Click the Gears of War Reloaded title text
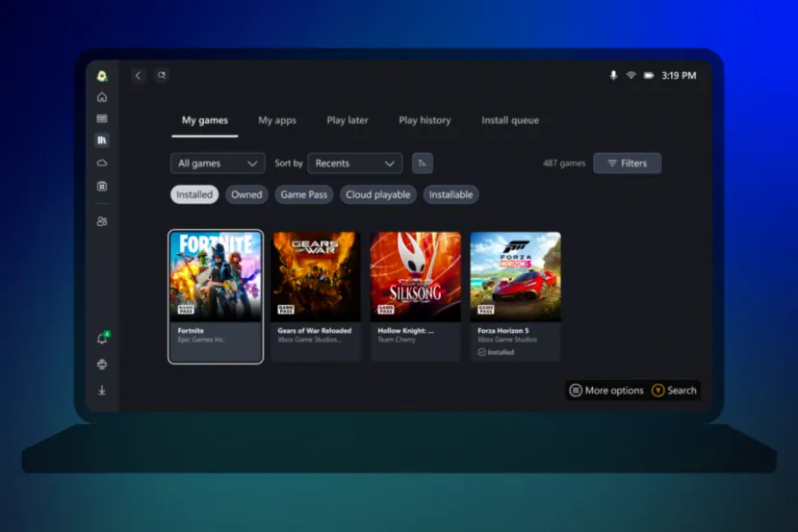 315,331
